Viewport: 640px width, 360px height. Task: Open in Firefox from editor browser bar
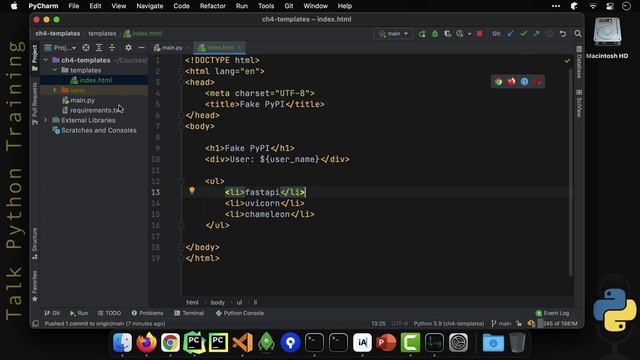click(x=511, y=82)
